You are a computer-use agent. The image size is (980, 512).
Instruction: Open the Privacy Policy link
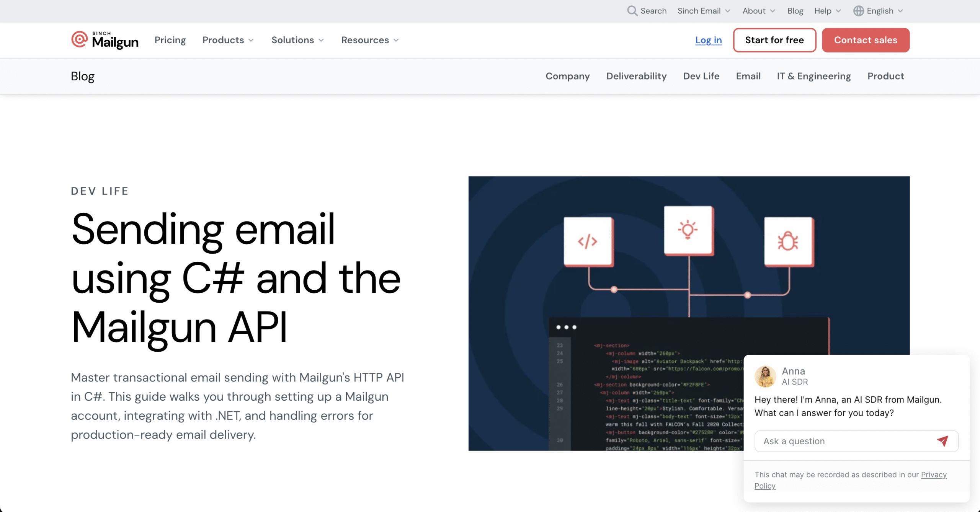click(x=933, y=474)
